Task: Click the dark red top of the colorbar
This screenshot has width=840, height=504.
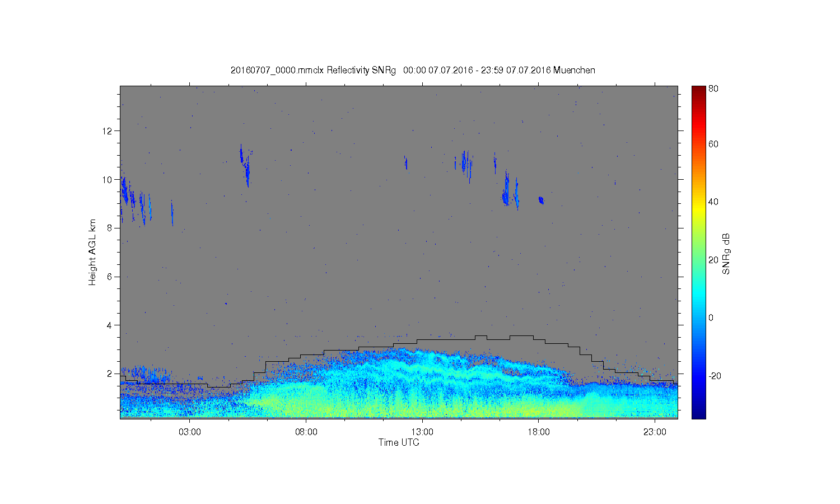Action: point(698,91)
